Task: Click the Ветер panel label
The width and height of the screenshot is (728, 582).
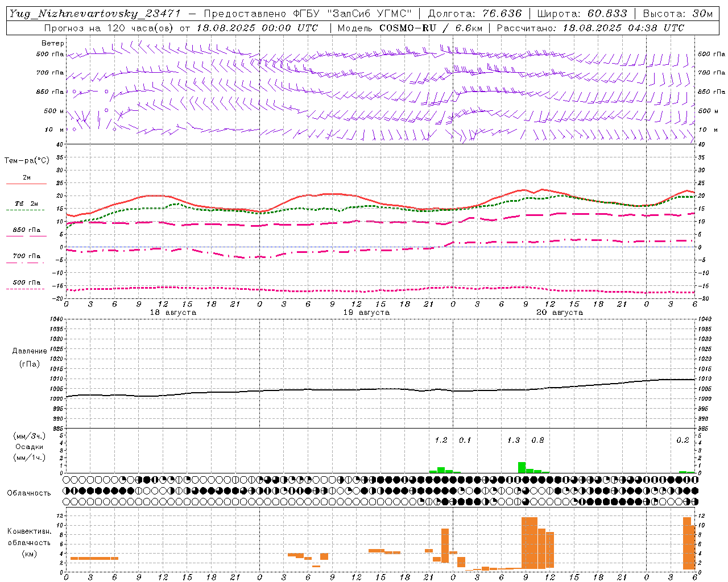Action: (53, 43)
